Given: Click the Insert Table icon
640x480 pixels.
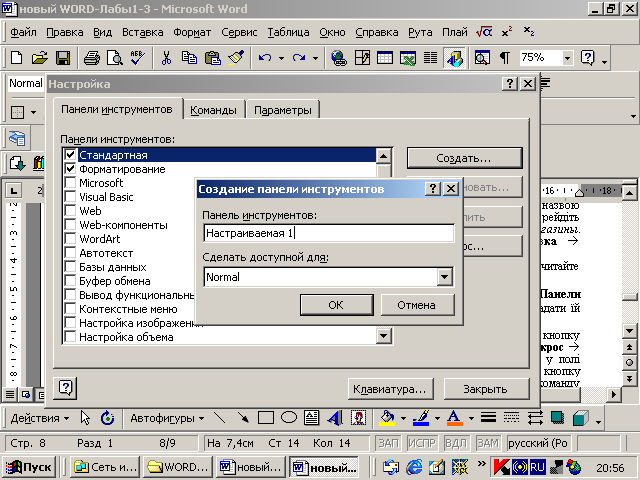Looking at the screenshot, I should click(x=385, y=58).
